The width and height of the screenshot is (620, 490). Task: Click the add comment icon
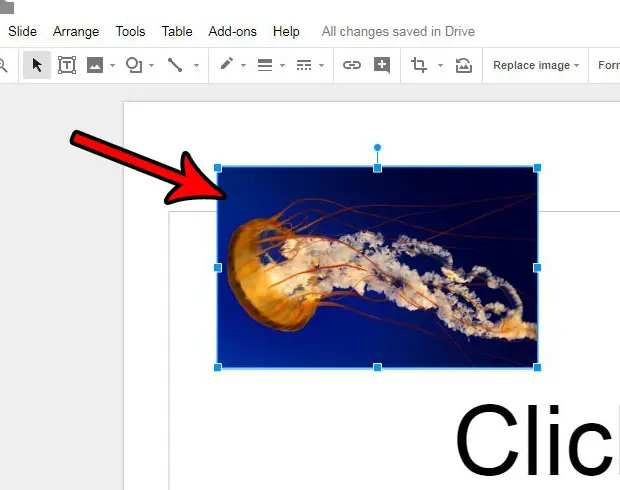click(x=382, y=65)
